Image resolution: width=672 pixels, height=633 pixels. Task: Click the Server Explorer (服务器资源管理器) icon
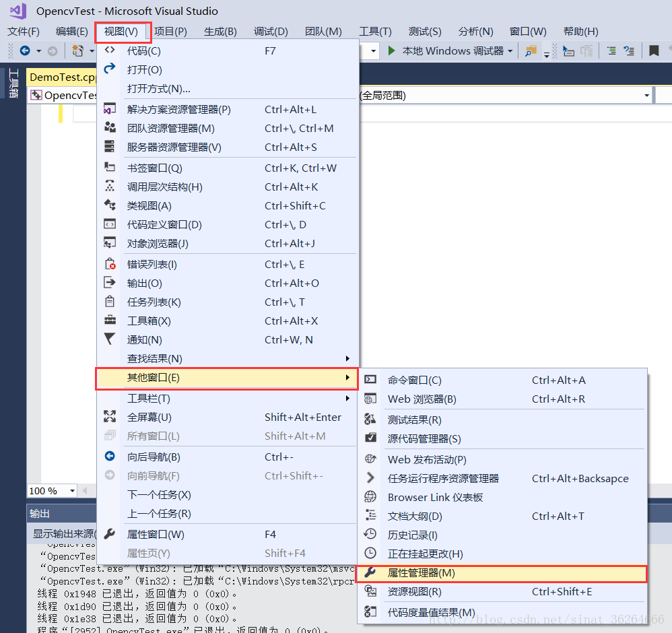[x=110, y=146]
